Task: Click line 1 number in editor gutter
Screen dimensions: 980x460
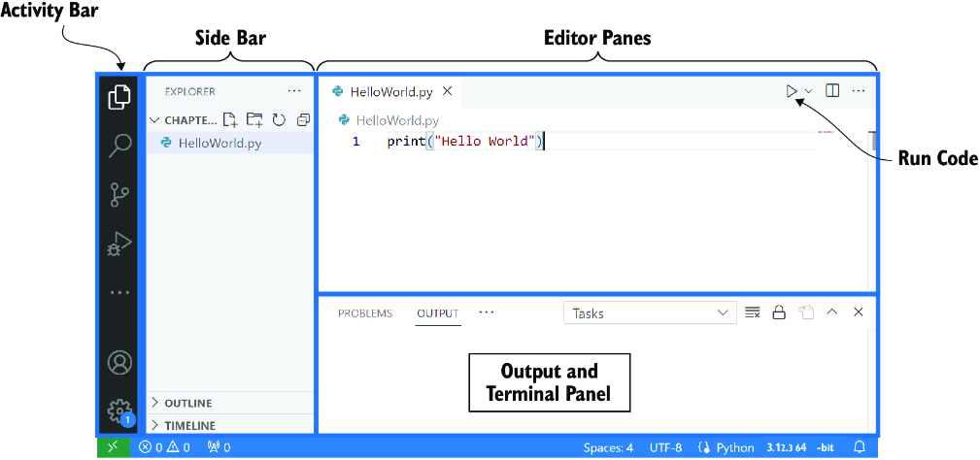Action: click(355, 142)
